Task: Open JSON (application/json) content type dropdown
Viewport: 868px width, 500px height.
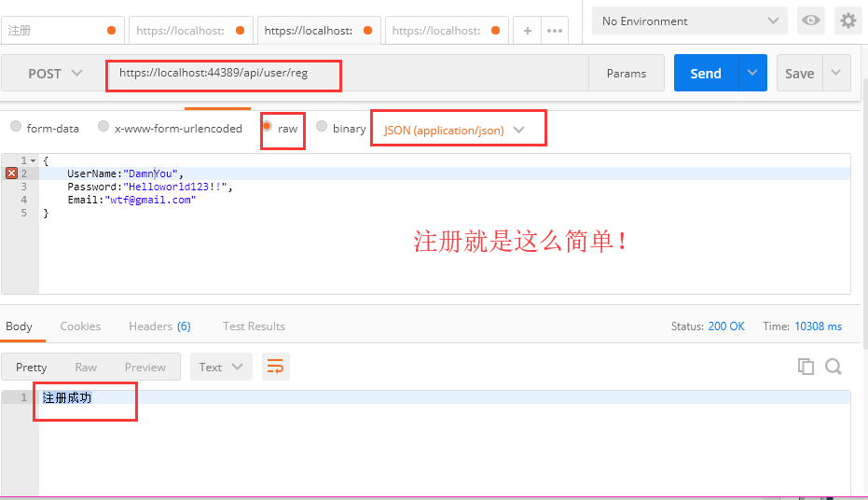Action: [453, 130]
